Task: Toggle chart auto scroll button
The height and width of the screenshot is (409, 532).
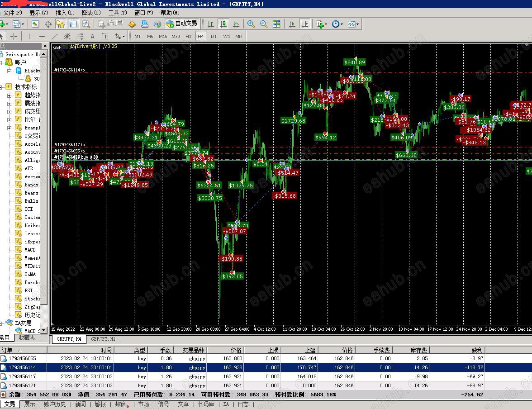Action: click(x=292, y=24)
